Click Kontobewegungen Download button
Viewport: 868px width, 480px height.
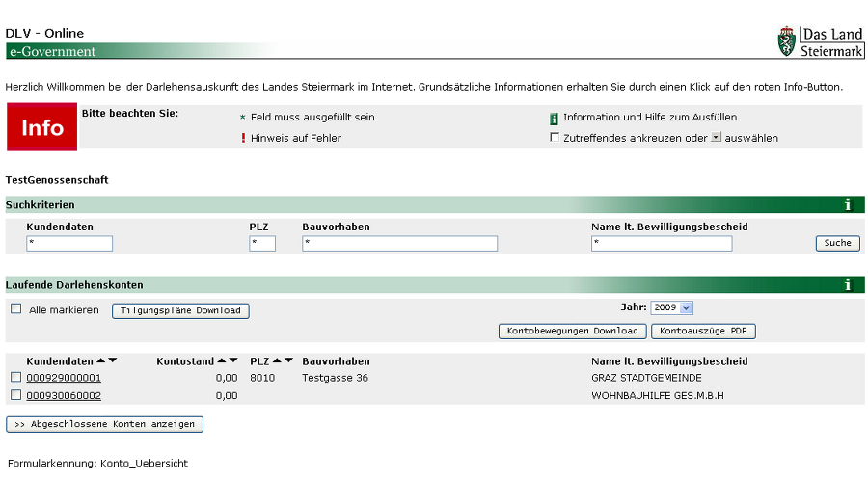pos(572,331)
